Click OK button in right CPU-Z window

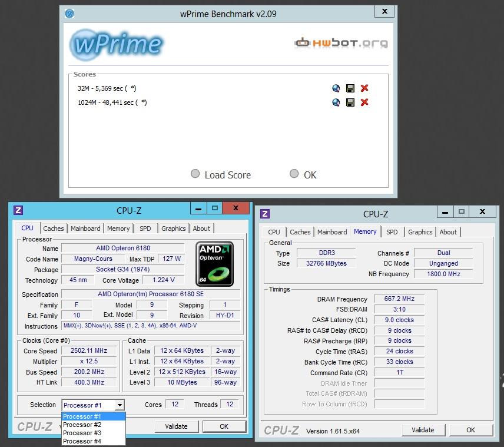(470, 430)
